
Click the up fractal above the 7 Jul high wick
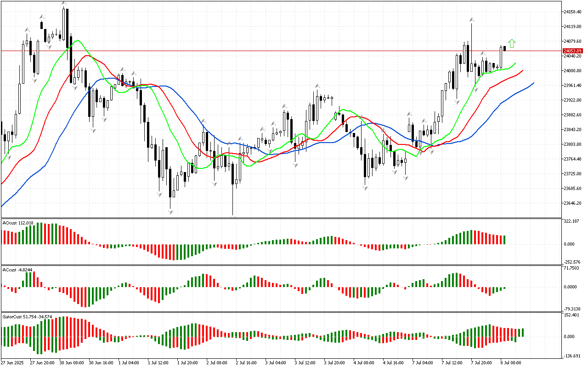[471, 20]
